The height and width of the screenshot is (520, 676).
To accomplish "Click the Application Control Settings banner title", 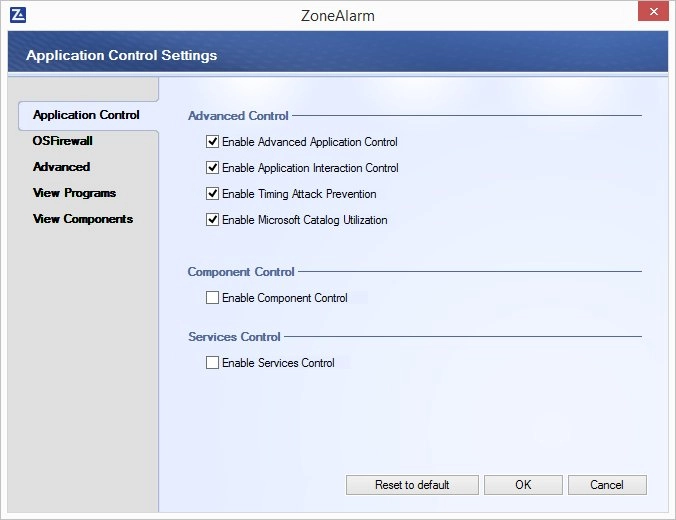I will pos(122,55).
